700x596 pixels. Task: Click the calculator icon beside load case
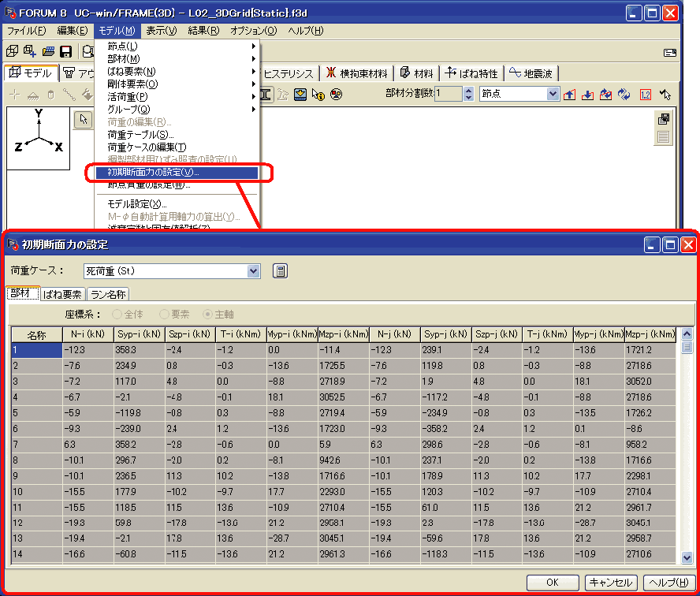281,271
